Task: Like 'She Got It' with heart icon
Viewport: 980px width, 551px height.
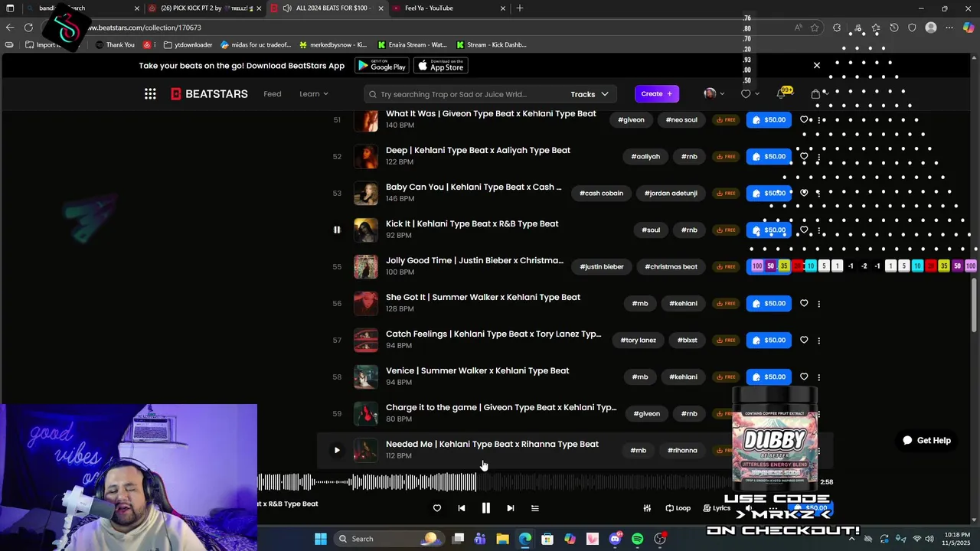Action: [x=804, y=303]
